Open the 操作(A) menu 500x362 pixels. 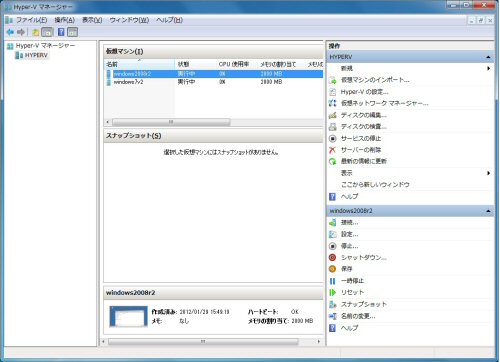click(x=65, y=20)
